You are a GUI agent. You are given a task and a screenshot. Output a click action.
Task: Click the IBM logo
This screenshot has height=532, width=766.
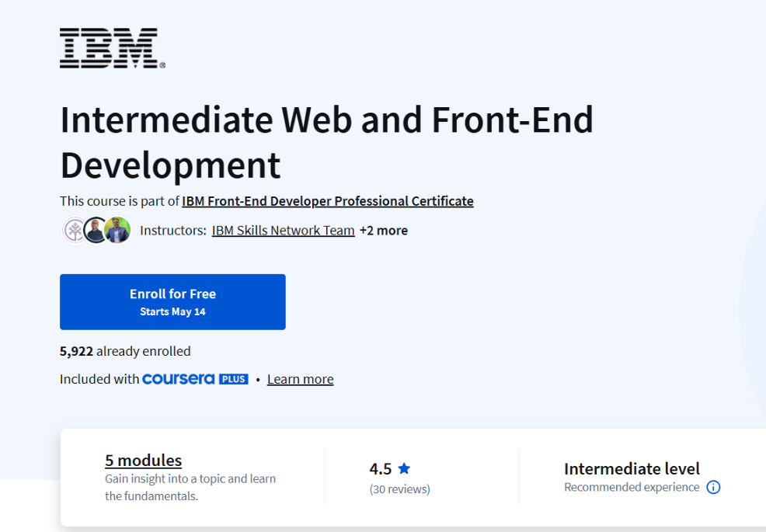pos(110,48)
